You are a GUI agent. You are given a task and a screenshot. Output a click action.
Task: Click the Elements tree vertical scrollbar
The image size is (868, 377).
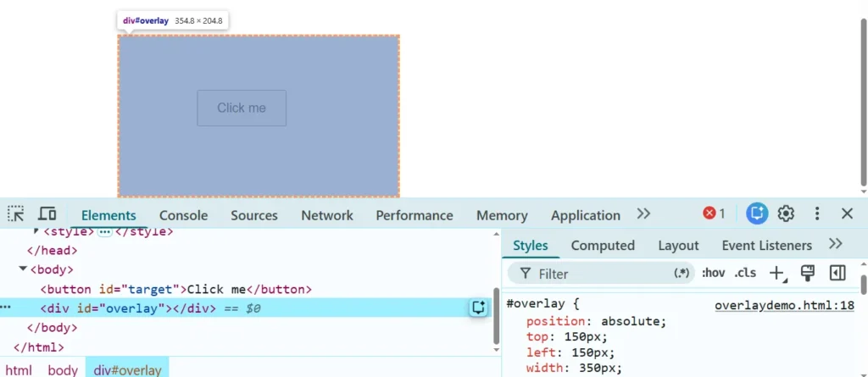[497, 315]
